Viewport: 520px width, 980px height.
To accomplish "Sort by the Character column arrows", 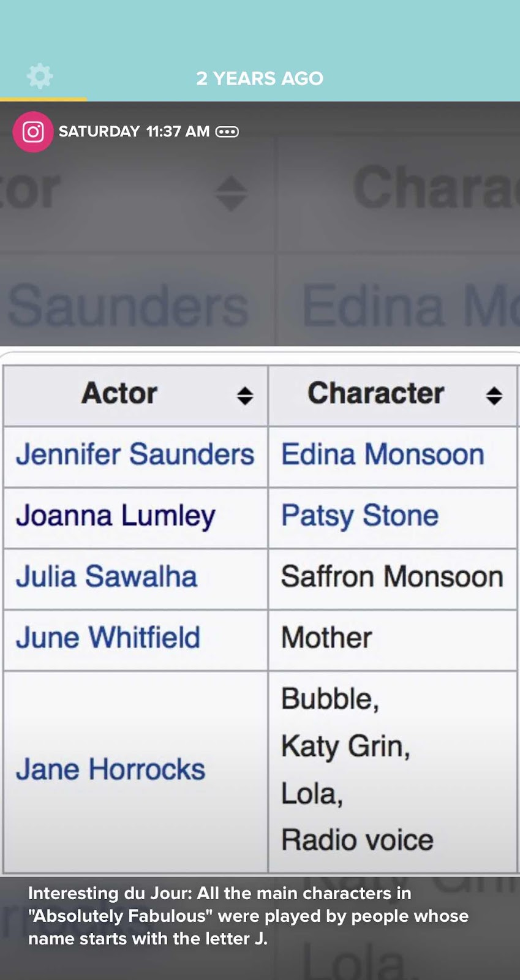I will [494, 396].
